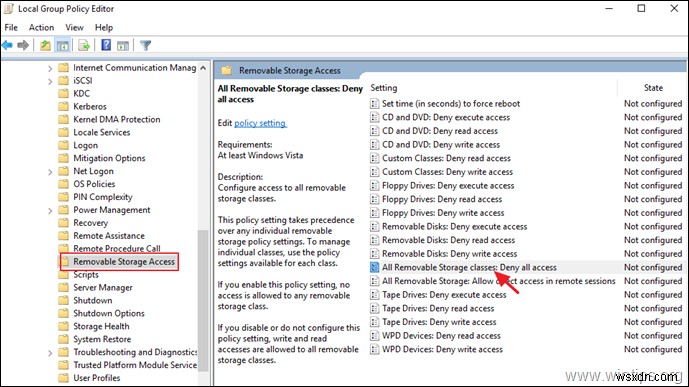Select the Remote Procedure Call tree item
Image resolution: width=689 pixels, height=387 pixels.
pyautogui.click(x=117, y=248)
